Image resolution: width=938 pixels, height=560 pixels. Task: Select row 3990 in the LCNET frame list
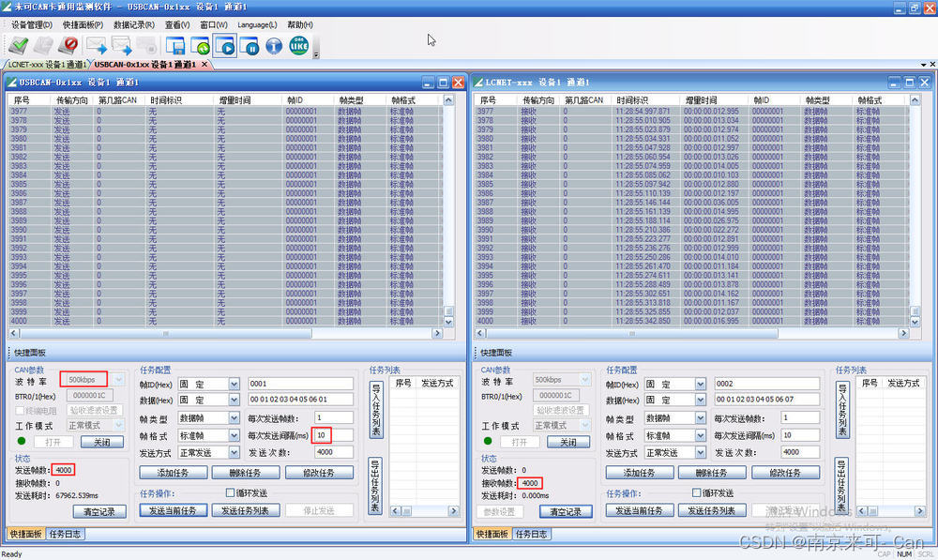click(x=691, y=230)
